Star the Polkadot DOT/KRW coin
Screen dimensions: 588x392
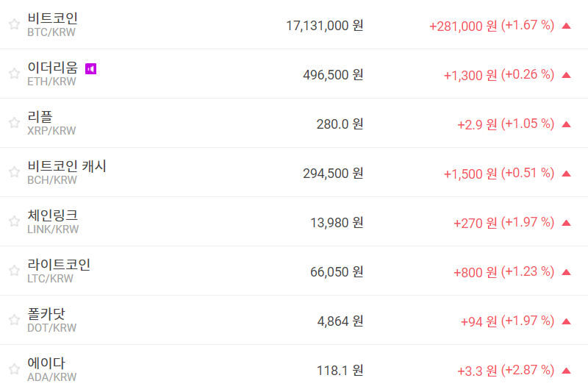pos(14,320)
